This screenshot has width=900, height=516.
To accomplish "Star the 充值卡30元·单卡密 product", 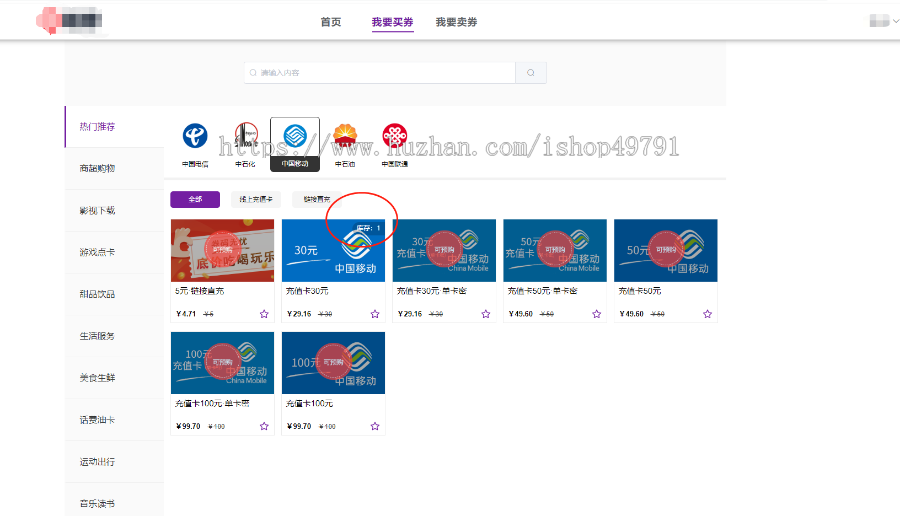I will (486, 314).
